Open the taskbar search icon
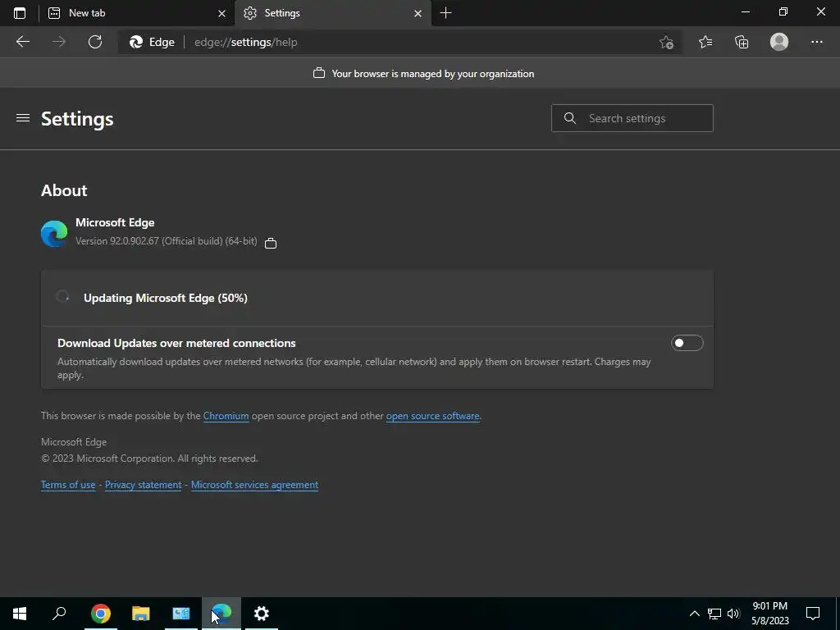Screen dimensions: 840x630 click(59, 614)
